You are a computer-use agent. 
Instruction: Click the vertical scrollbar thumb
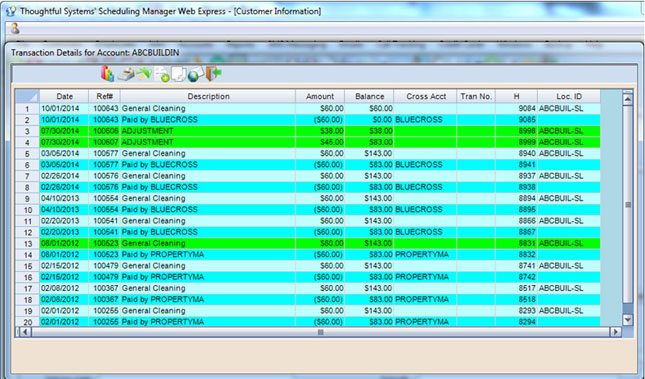[627, 205]
